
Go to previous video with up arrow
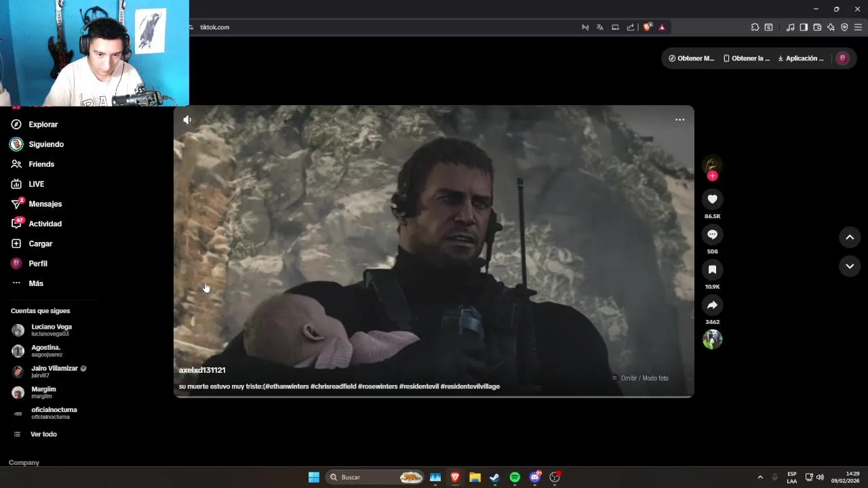pos(850,237)
